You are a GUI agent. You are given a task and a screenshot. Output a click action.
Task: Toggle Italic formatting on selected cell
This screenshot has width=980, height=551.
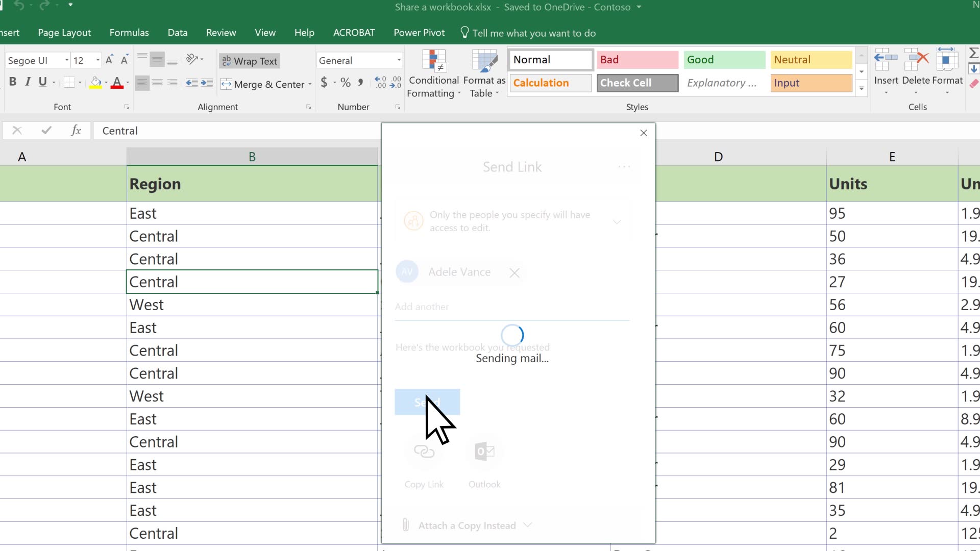click(27, 82)
